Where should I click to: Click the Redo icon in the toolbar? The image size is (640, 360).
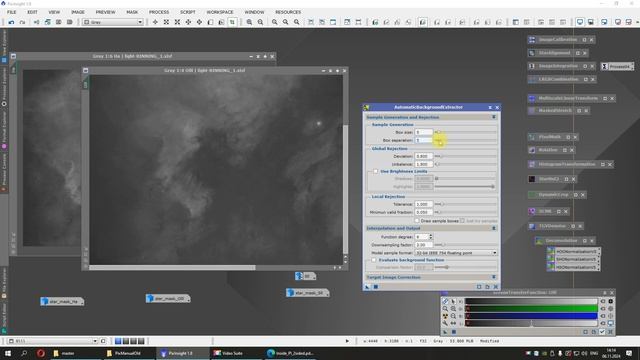pyautogui.click(x=22, y=22)
